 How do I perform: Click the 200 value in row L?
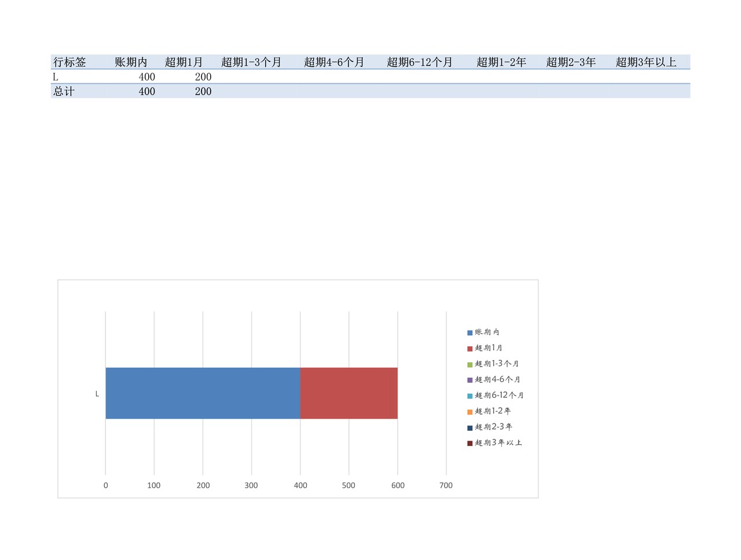[x=203, y=76]
